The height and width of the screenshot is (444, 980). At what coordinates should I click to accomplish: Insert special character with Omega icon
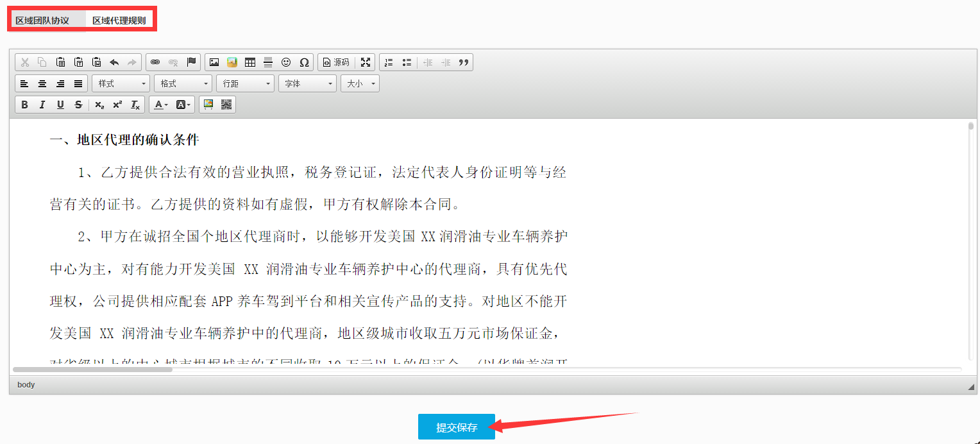[x=304, y=62]
